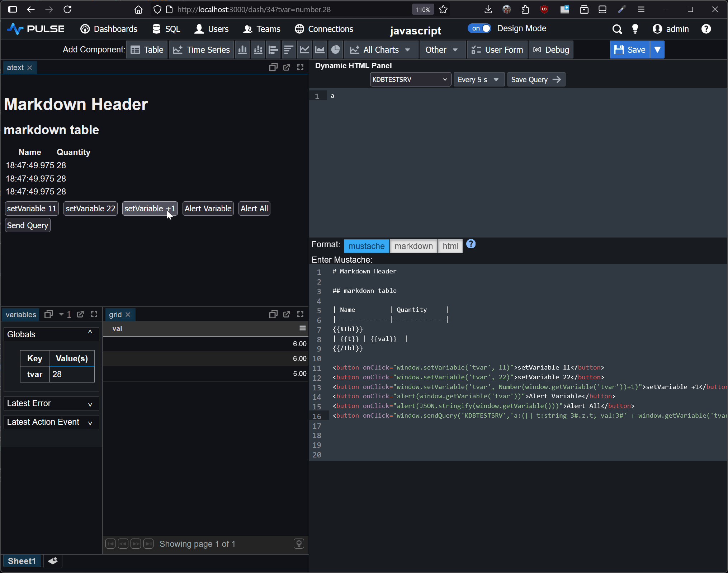
Task: Add a line chart component
Action: point(304,50)
